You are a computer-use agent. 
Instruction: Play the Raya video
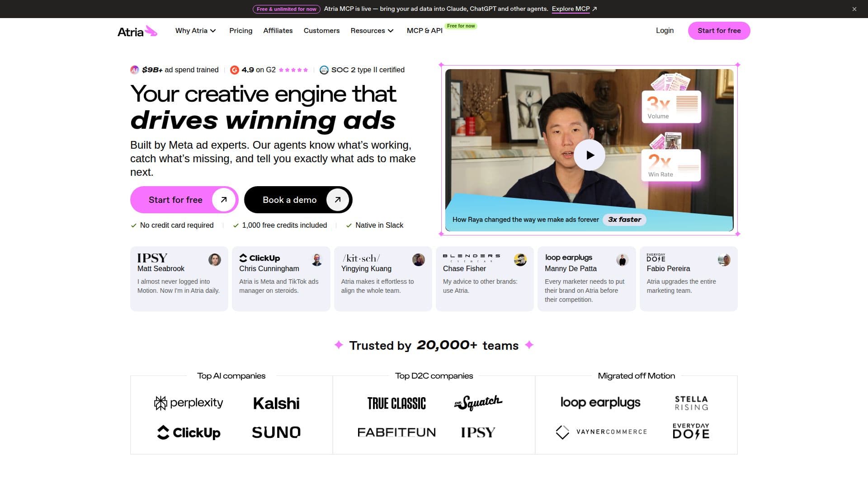pyautogui.click(x=590, y=155)
